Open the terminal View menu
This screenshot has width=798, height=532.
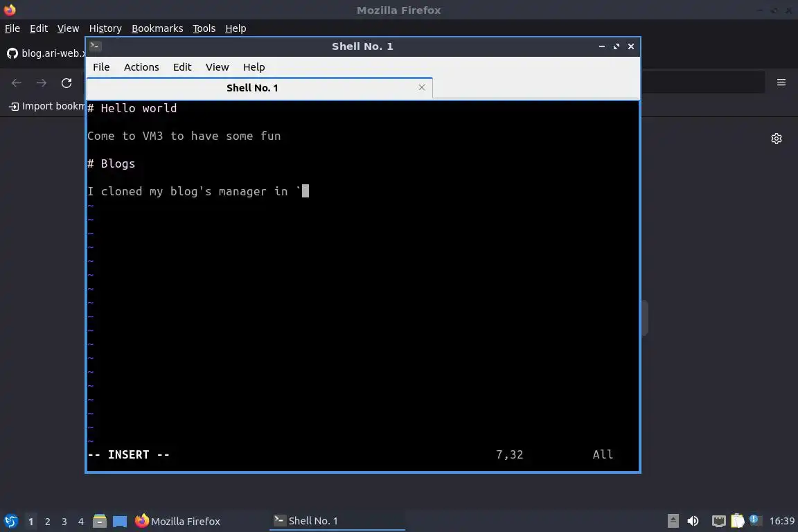tap(217, 67)
